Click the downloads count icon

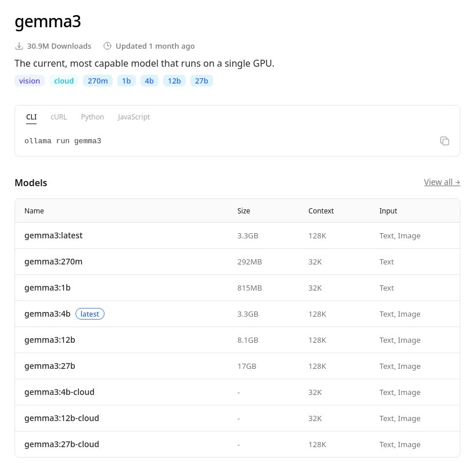coord(19,46)
